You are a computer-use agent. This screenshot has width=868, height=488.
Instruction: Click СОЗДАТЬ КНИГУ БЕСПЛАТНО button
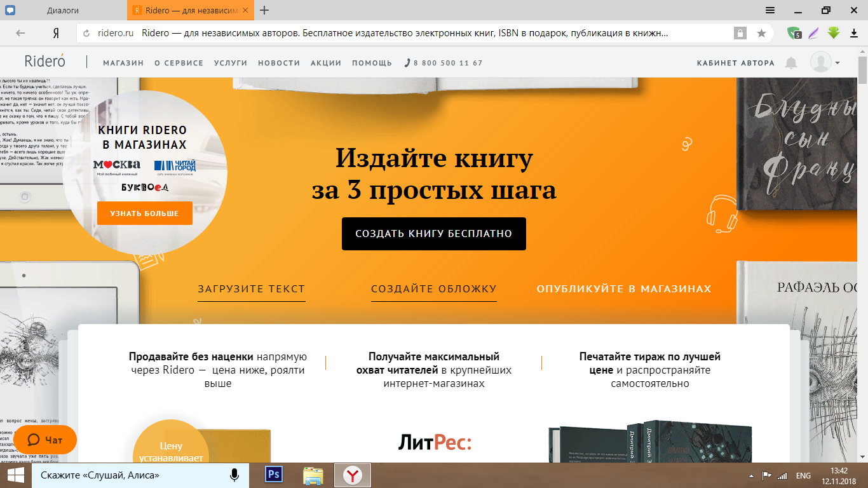pos(433,234)
